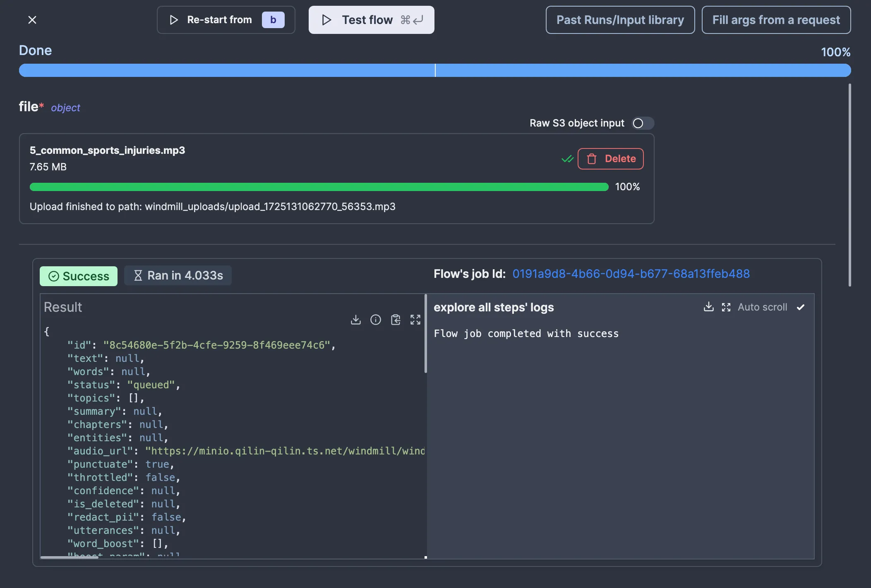Toggle Raw S3 object input switch
Viewport: 871px width, 588px height.
[642, 123]
